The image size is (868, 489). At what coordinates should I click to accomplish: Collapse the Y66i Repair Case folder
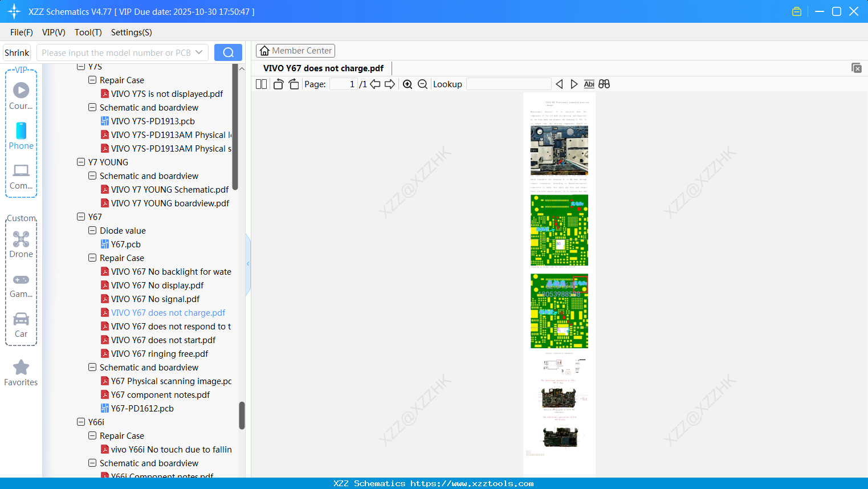[x=92, y=436]
